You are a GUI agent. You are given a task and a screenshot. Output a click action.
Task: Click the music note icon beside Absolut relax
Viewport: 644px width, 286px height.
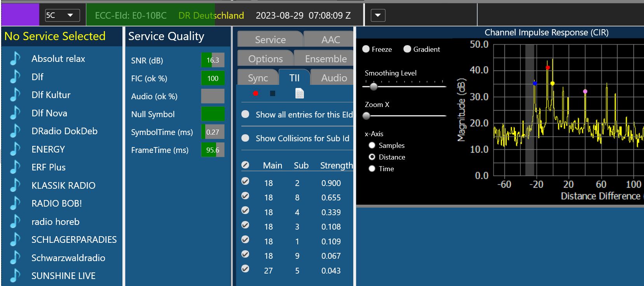[15, 59]
